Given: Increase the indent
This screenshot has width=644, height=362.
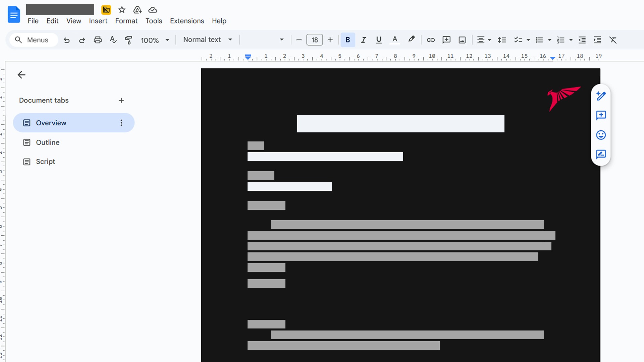Looking at the screenshot, I should coord(597,40).
